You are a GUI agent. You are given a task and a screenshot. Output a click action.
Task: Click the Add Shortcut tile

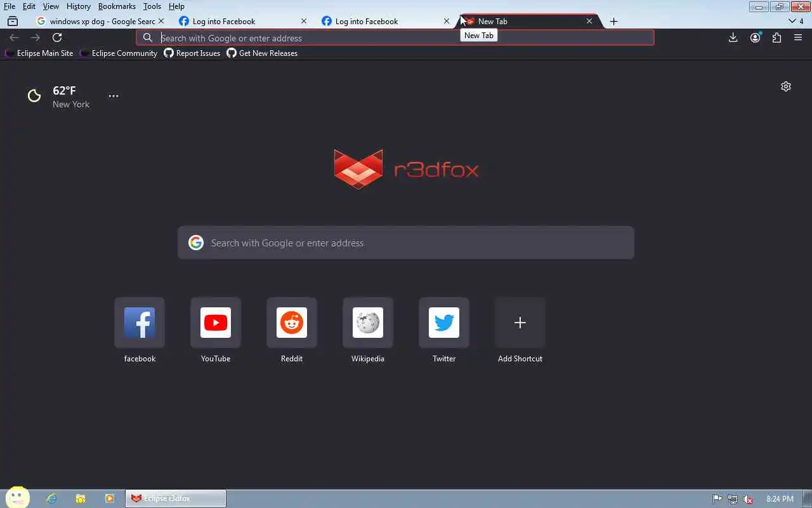pos(520,323)
